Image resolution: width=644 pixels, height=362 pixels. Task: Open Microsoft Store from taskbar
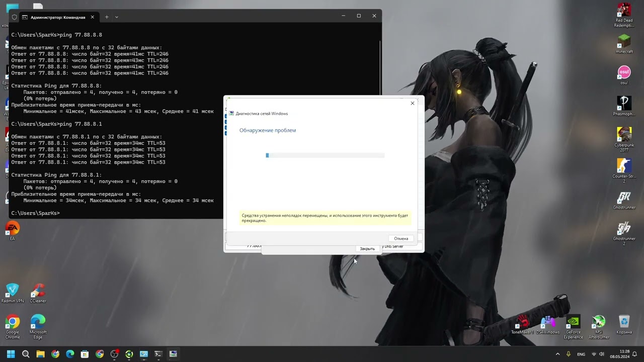(85, 354)
